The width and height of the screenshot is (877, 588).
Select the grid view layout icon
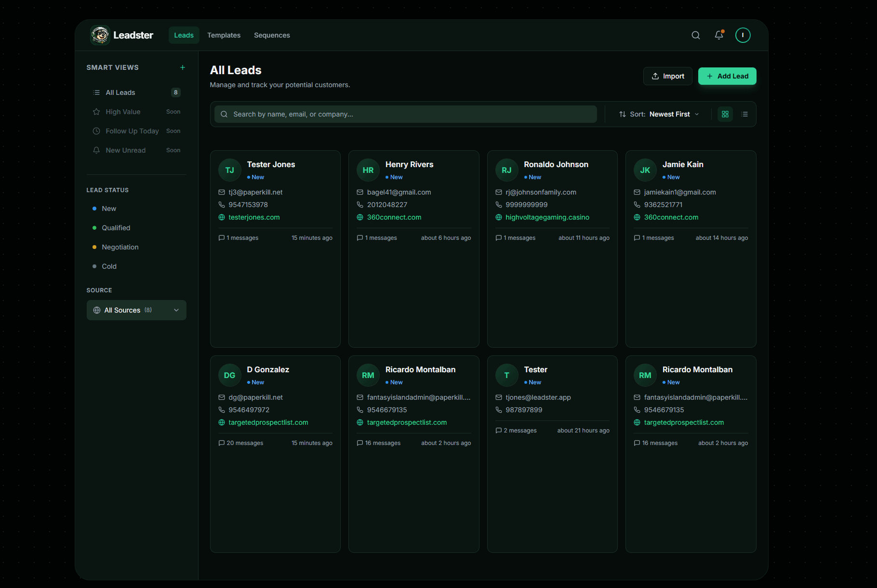coord(725,114)
